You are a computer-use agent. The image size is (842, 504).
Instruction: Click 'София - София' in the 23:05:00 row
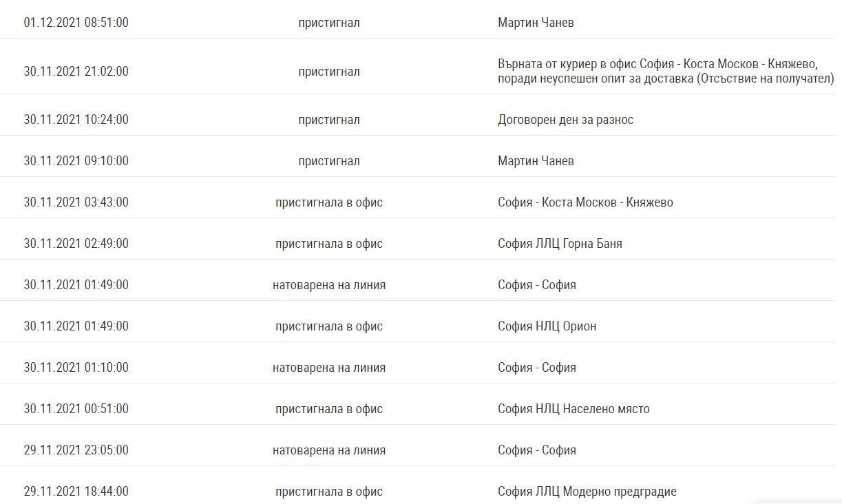[x=536, y=450]
